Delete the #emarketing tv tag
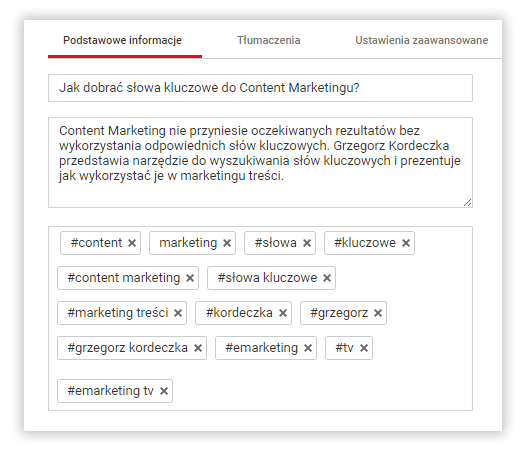The width and height of the screenshot is (526, 452). click(x=164, y=391)
